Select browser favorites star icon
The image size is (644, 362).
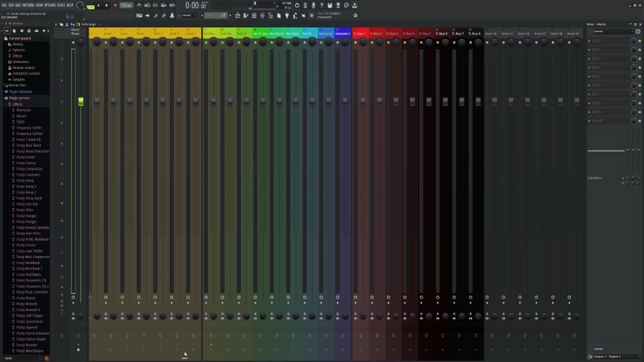tap(44, 31)
